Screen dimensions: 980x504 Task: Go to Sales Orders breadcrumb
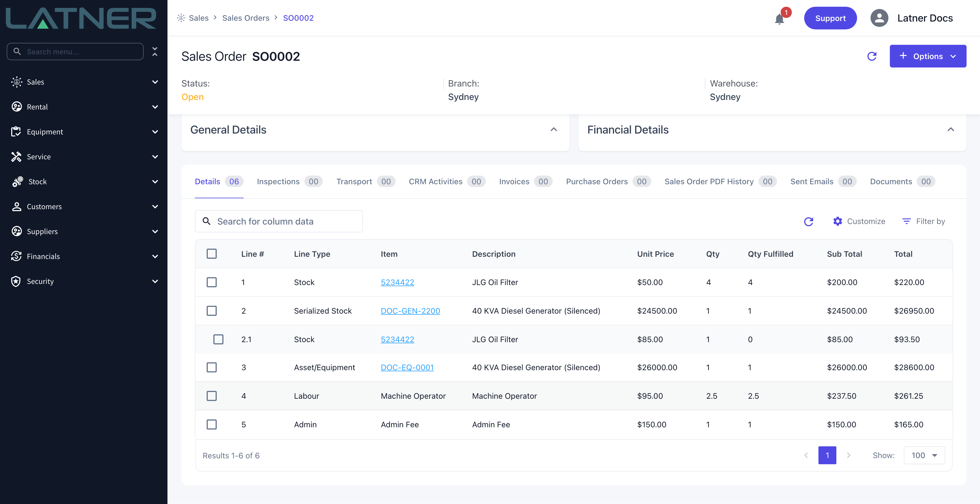click(x=245, y=18)
